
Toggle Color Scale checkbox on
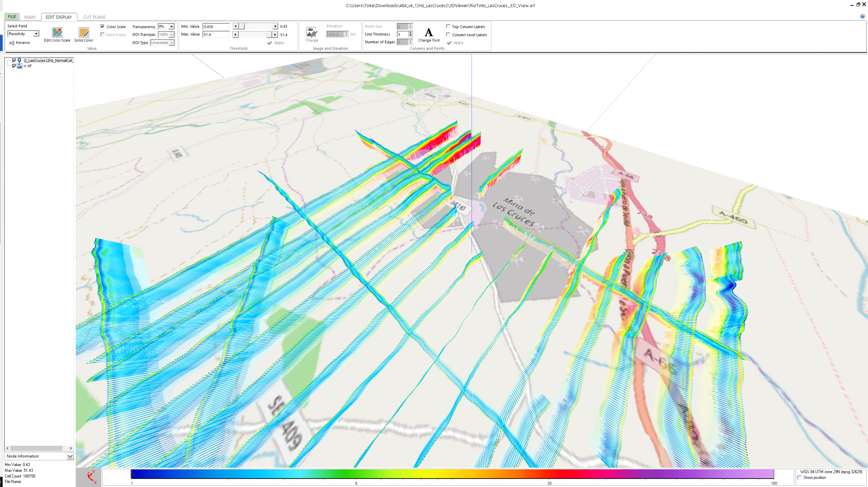(x=102, y=26)
